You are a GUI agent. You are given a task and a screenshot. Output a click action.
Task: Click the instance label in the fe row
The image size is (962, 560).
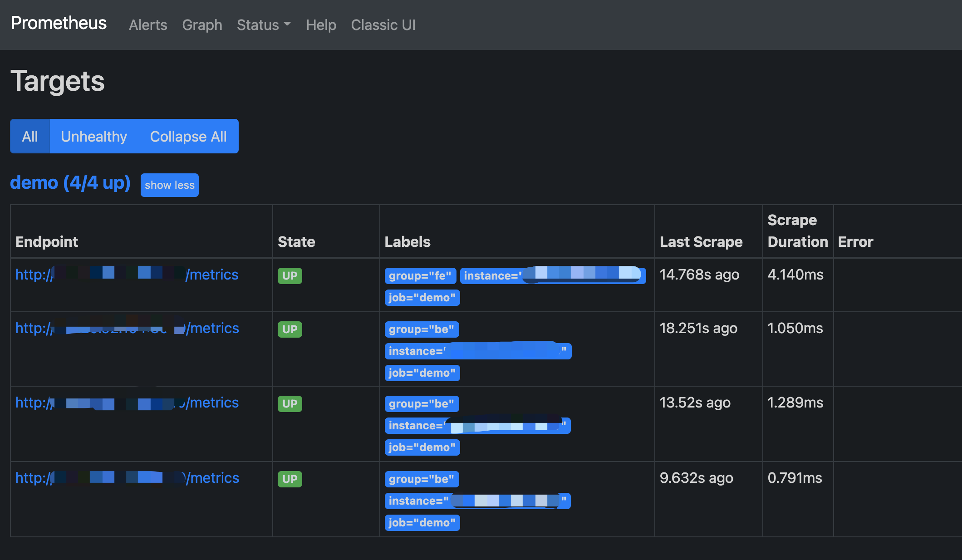coord(553,276)
